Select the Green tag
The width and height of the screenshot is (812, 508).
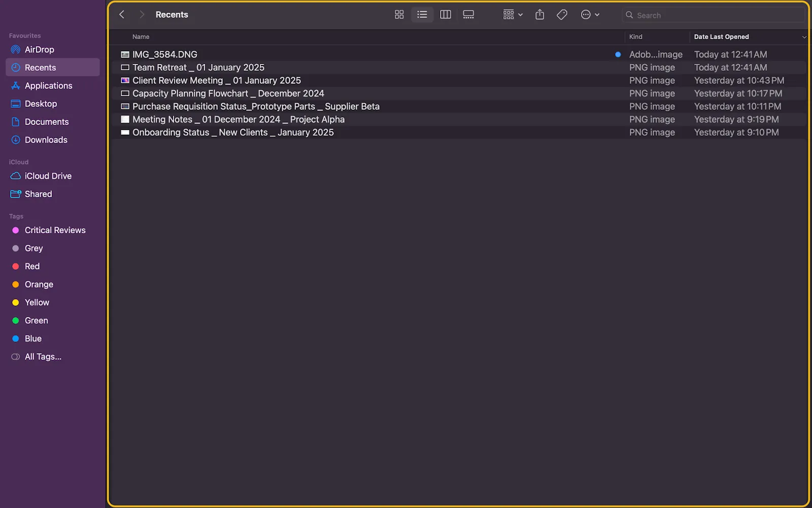click(53, 321)
